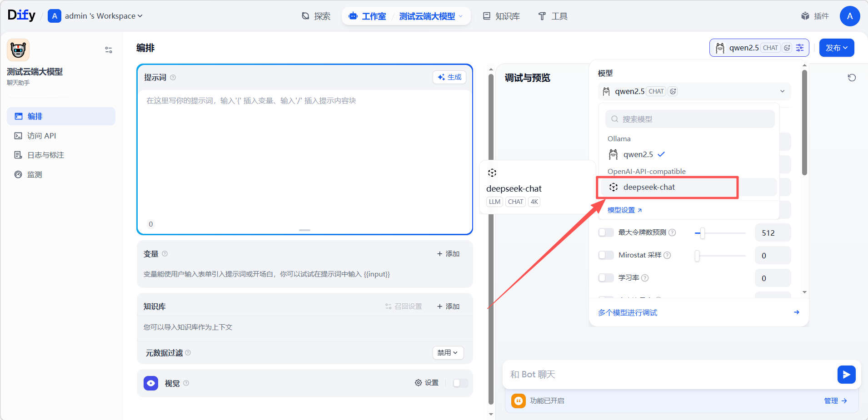Click the model panel scroll-down arrow
Screen dimensions: 868x420
click(804, 292)
